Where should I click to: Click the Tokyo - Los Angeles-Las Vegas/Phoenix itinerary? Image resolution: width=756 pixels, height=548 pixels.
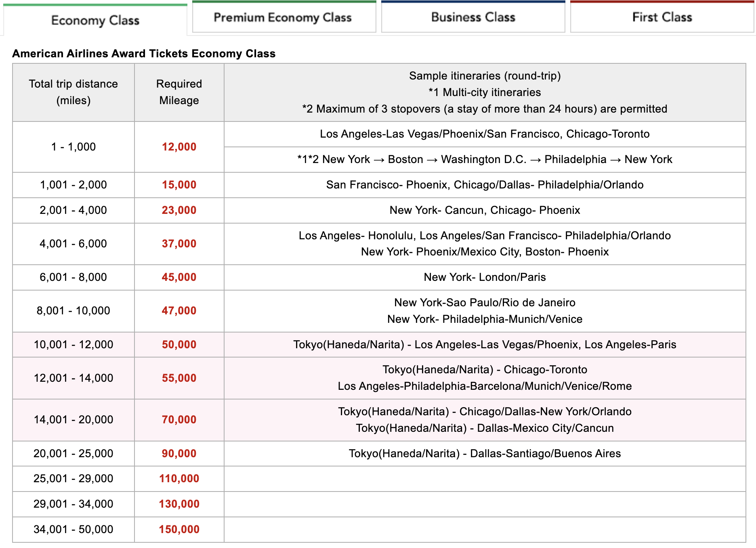(485, 345)
